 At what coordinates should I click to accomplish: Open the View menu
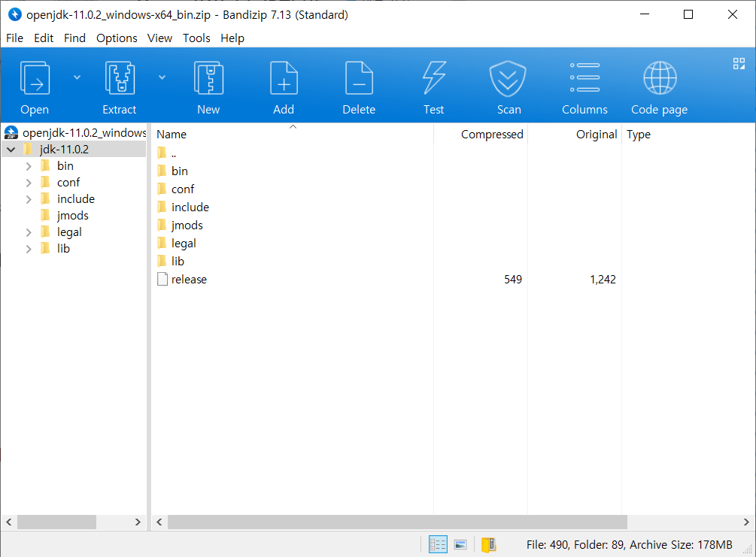pos(159,38)
